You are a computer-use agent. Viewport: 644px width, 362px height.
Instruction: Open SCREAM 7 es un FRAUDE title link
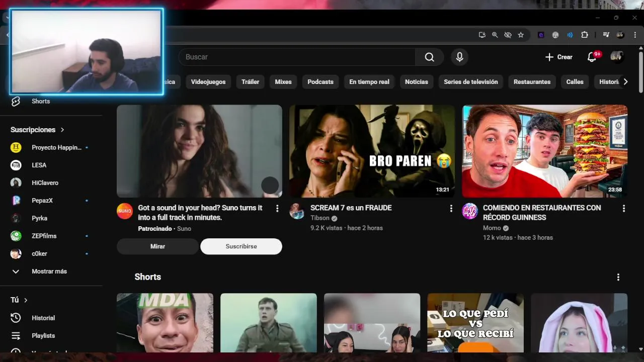point(351,208)
